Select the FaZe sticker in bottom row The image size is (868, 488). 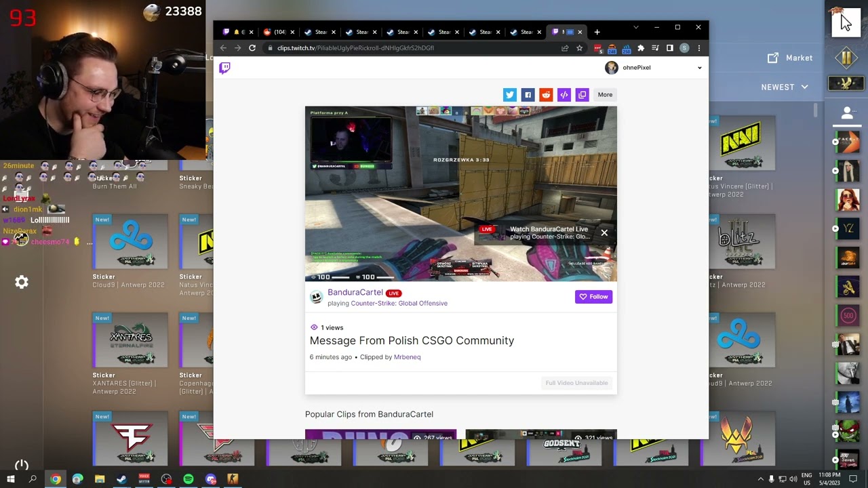pyautogui.click(x=130, y=439)
